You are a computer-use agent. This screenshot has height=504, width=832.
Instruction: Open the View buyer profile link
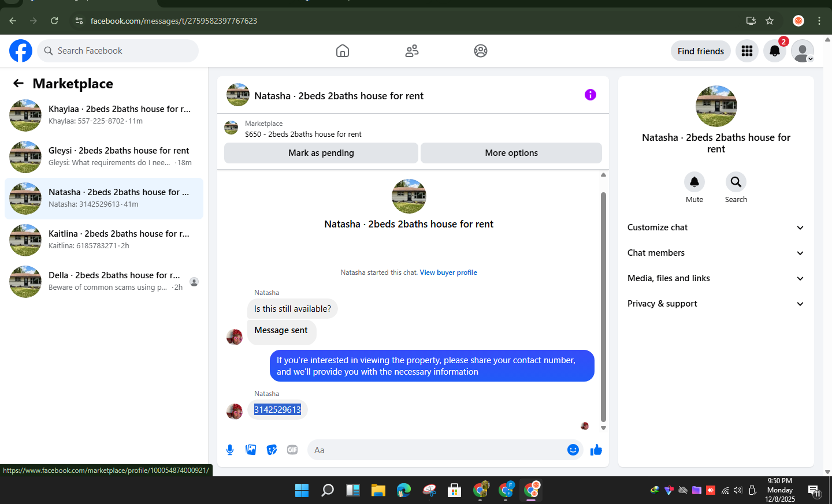(x=448, y=272)
